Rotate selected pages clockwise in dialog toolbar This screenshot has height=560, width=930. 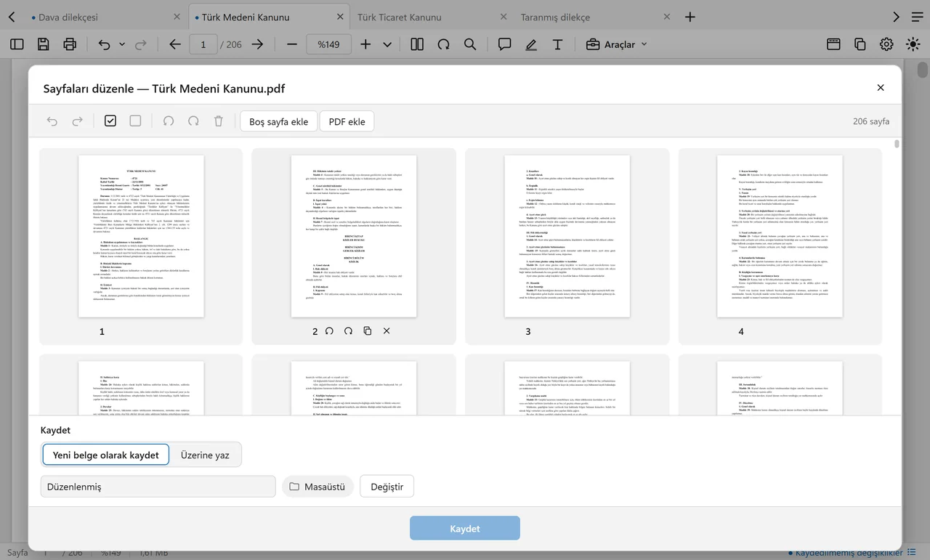click(x=193, y=121)
